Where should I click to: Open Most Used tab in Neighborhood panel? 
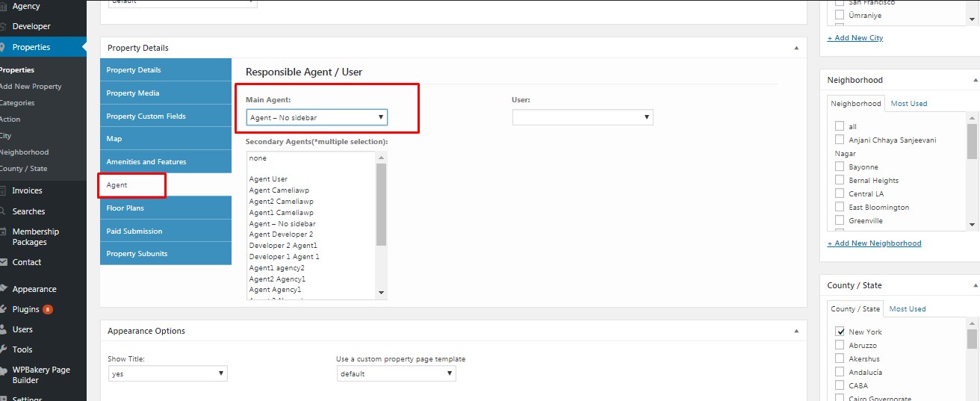[909, 104]
